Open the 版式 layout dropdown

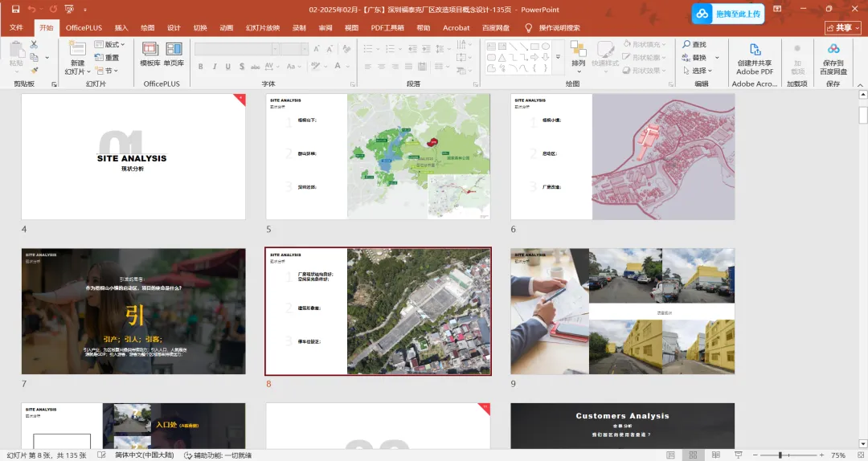(x=109, y=44)
